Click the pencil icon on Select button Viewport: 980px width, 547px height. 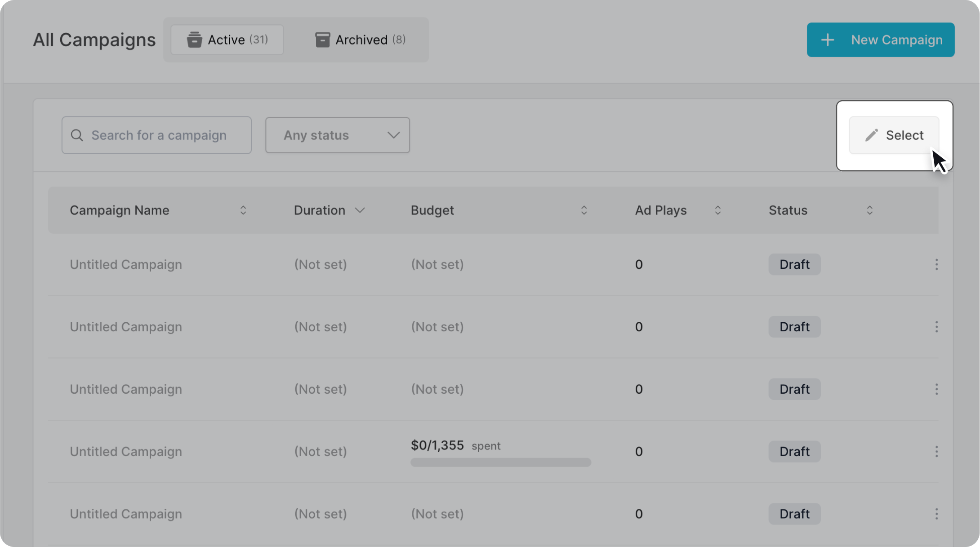point(871,135)
